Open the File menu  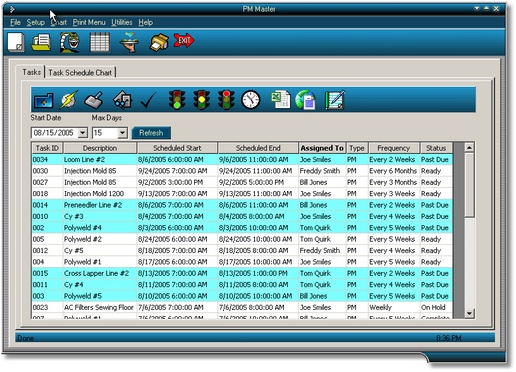pyautogui.click(x=15, y=22)
